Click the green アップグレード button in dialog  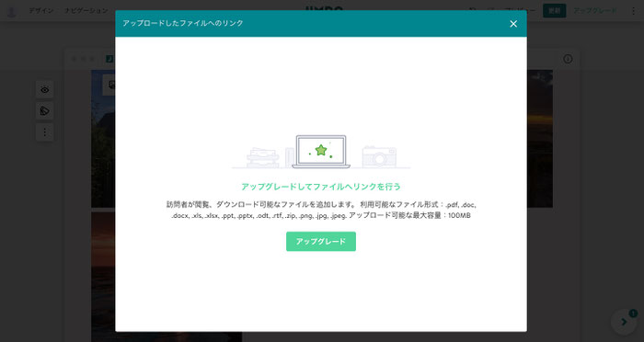(321, 242)
